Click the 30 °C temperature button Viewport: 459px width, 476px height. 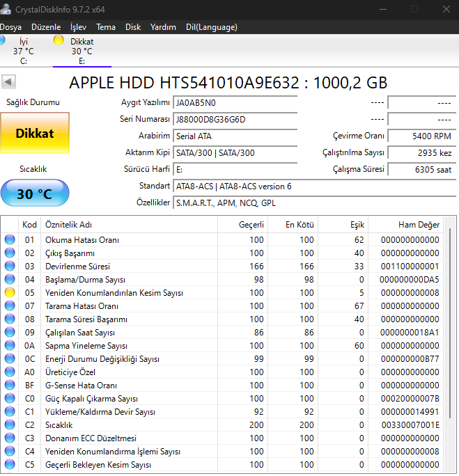[35, 193]
